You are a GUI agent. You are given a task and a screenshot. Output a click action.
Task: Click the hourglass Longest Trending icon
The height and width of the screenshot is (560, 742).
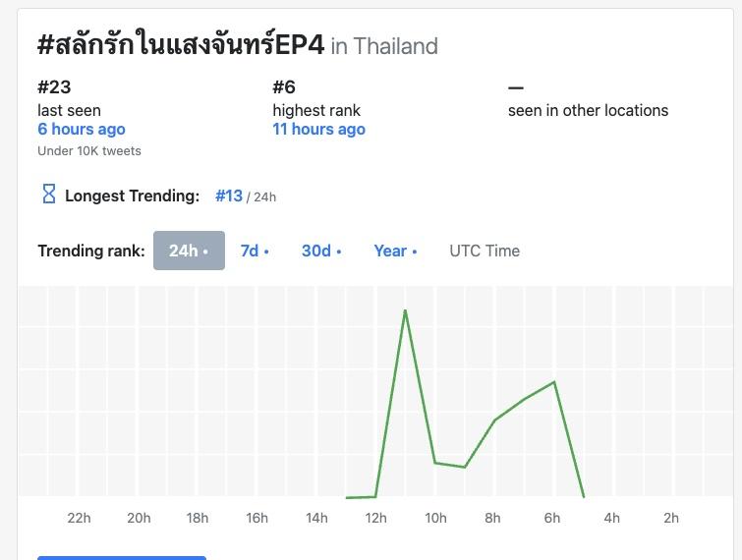click(48, 195)
